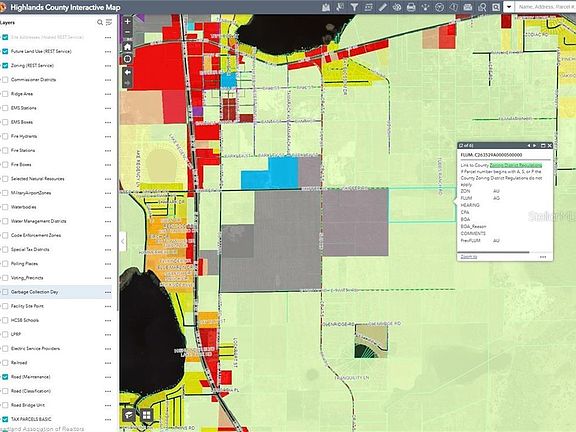
Task: Open search source dropdown arrow
Action: [509, 7]
